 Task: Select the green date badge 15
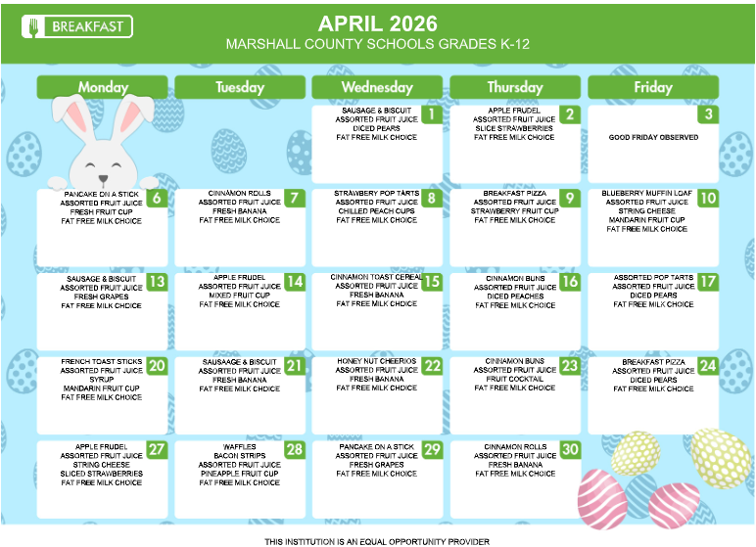click(x=431, y=282)
